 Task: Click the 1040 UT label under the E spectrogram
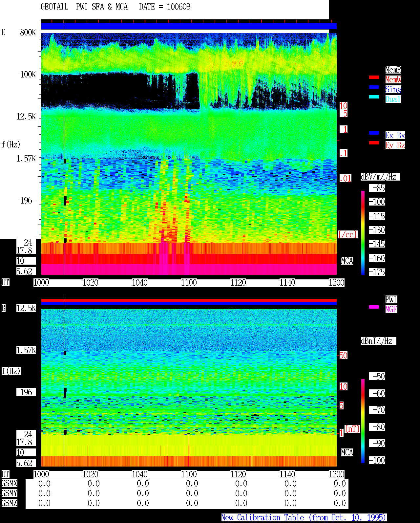pyautogui.click(x=140, y=283)
